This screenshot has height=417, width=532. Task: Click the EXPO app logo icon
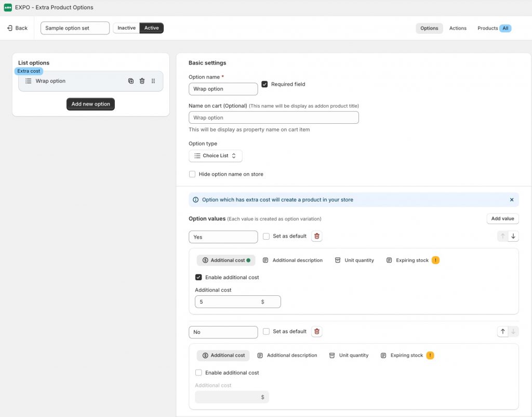[x=8, y=7]
